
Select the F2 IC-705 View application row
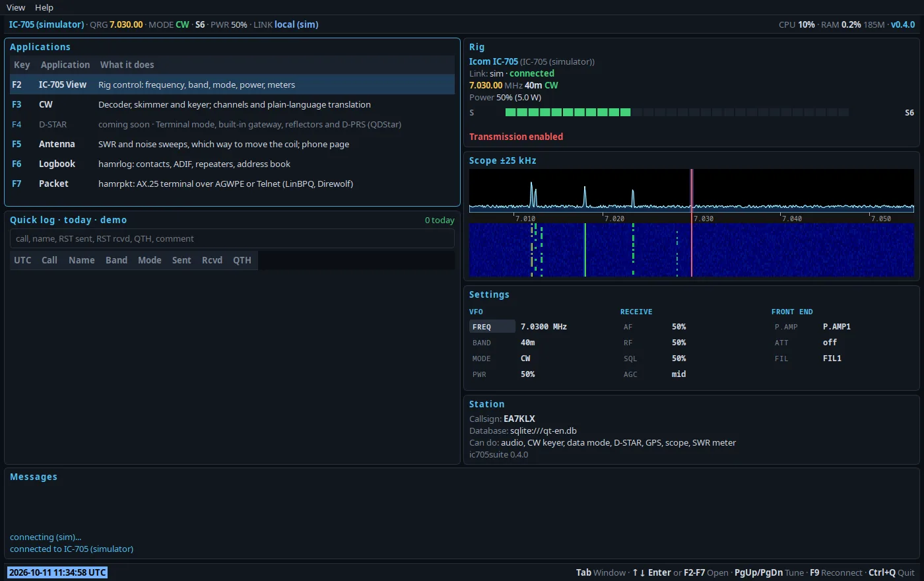232,85
